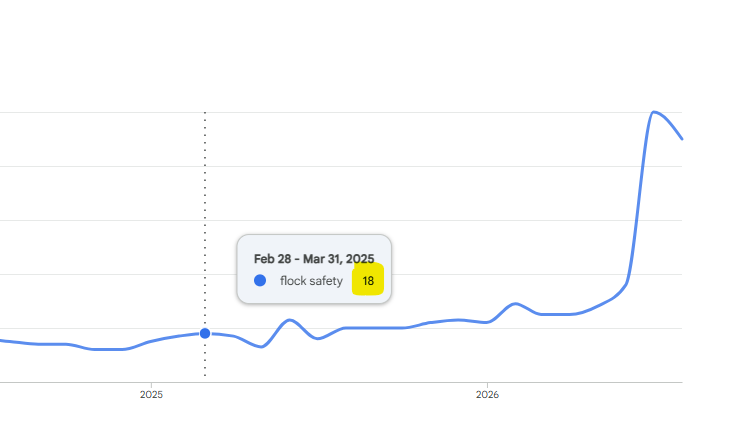The height and width of the screenshot is (426, 752).
Task: Click the flat plateau after the 2026 bump
Action: click(556, 314)
